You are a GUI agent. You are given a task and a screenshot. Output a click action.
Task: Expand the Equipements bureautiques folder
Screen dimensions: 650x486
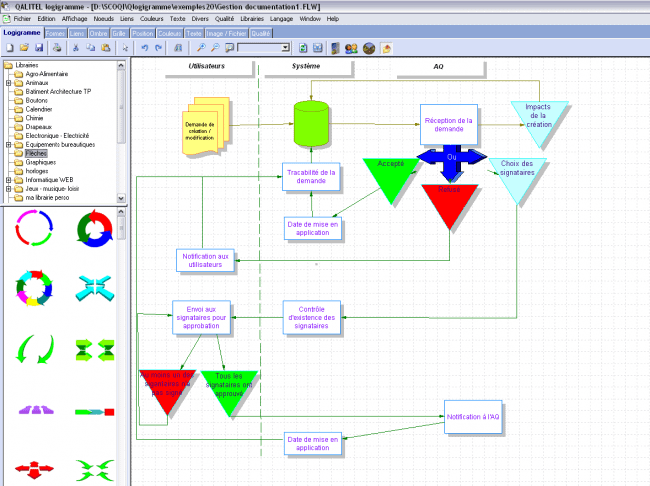[x=8, y=145]
